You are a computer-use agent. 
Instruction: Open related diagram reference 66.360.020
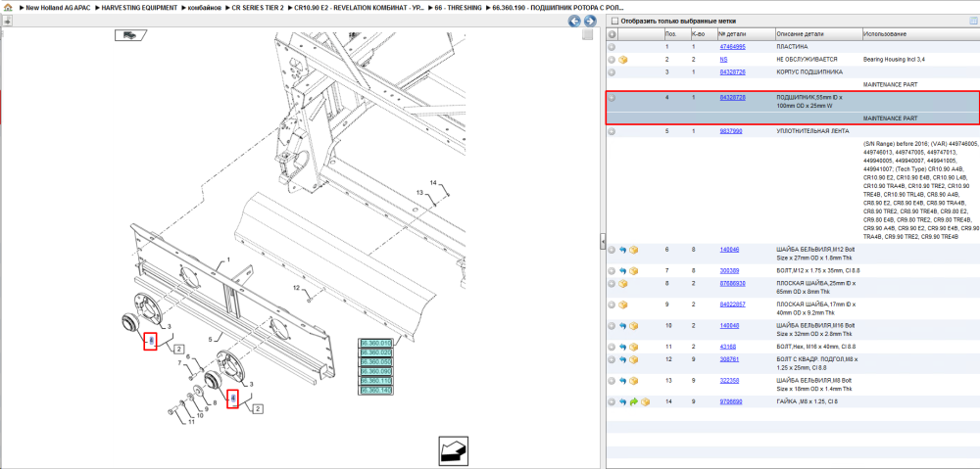tap(375, 352)
